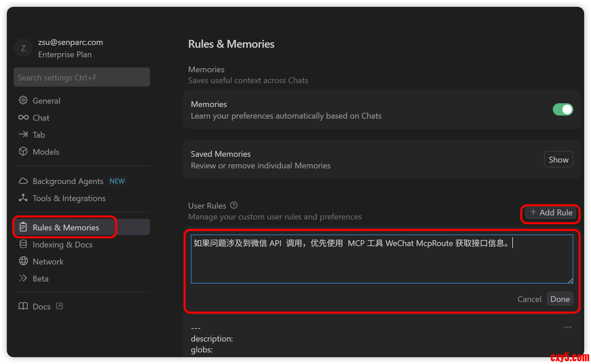This screenshot has width=591, height=364.
Task: Open the Rules & Memories settings tab
Action: tap(65, 227)
